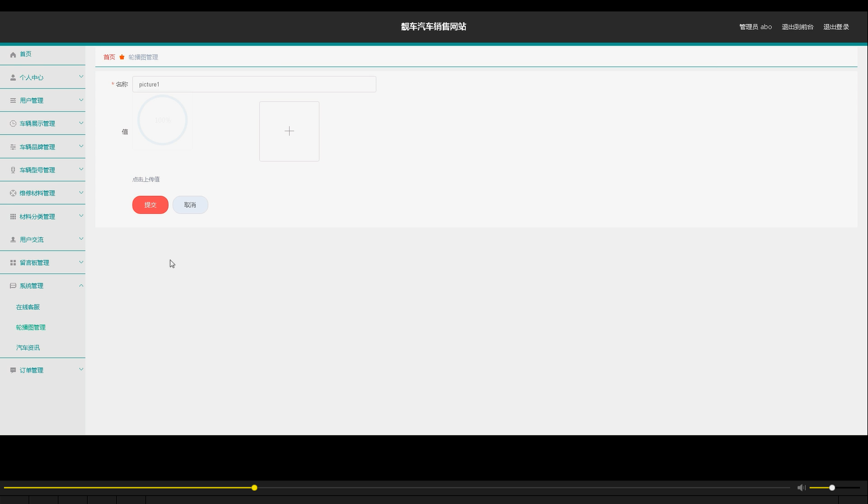Expand the 订单管理 chevron

point(81,369)
